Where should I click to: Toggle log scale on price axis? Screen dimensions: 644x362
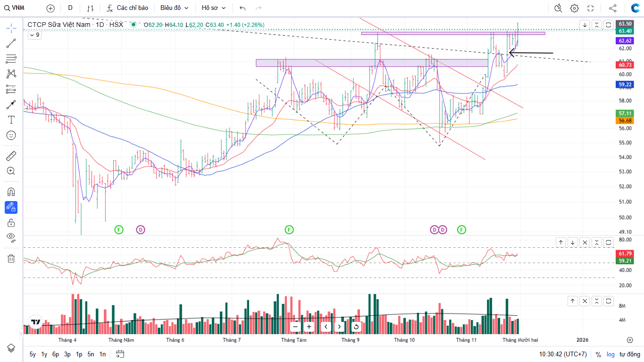click(611, 354)
